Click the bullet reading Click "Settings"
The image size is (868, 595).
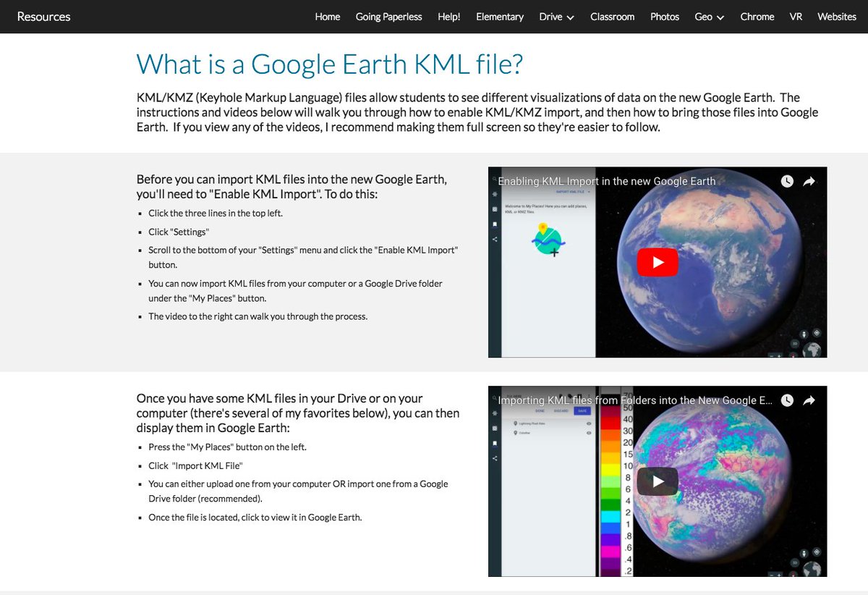179,232
